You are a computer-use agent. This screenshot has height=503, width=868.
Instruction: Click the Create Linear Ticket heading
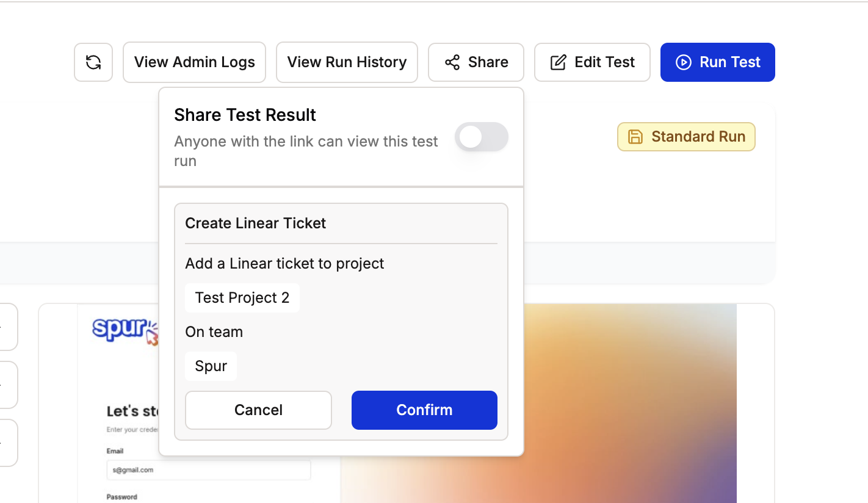coord(256,223)
